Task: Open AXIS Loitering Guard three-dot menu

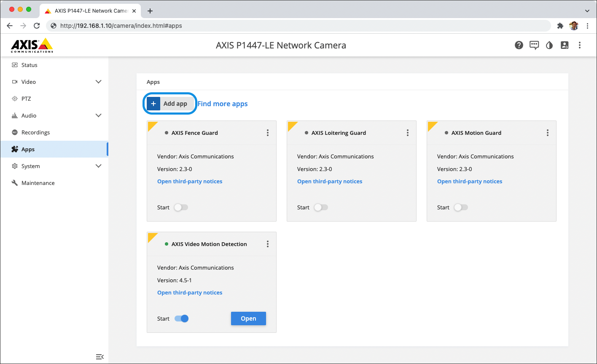Action: pos(408,133)
